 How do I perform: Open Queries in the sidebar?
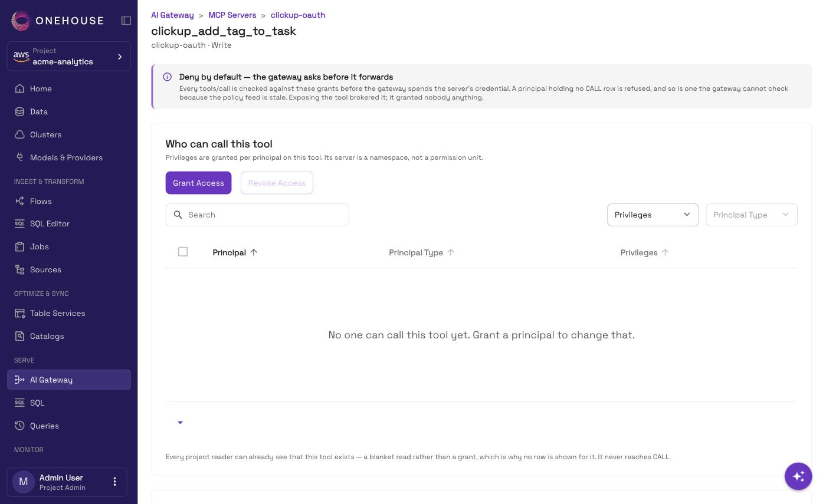point(69,426)
